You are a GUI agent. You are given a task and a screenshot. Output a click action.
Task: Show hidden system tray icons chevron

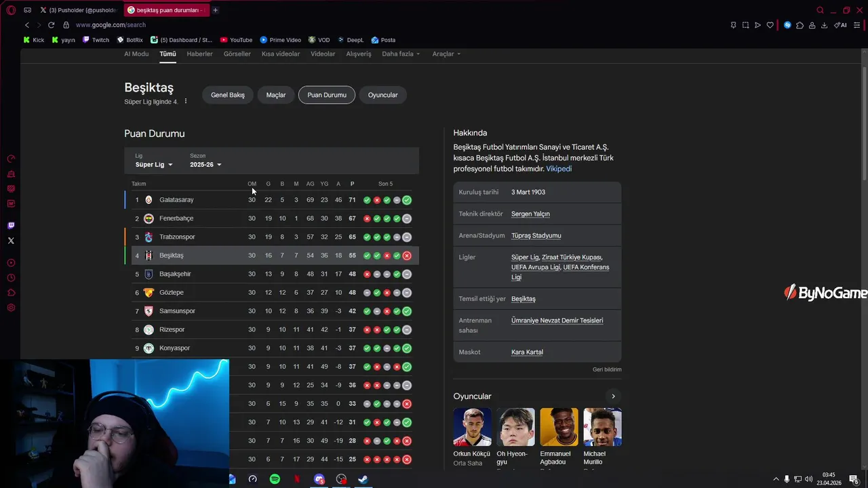point(776,479)
